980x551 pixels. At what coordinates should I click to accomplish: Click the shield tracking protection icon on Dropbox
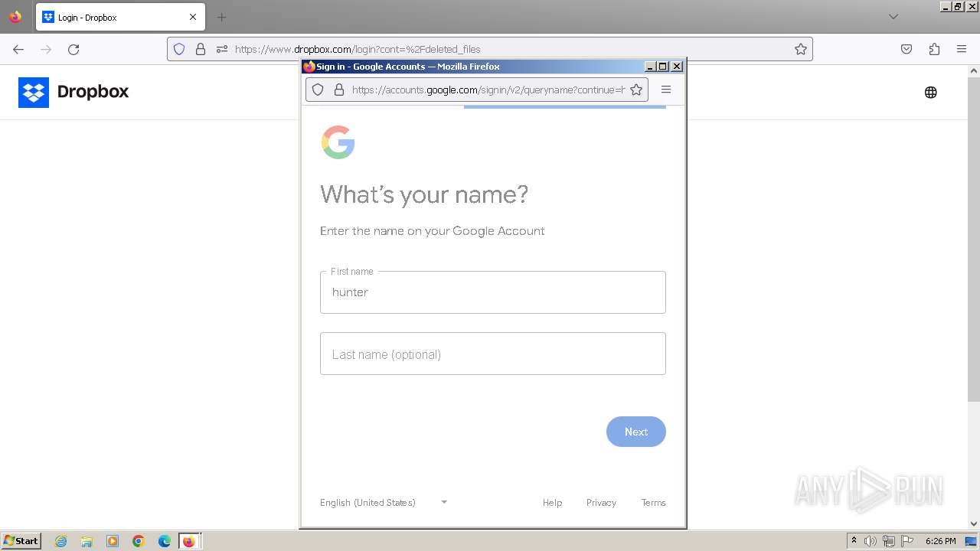tap(179, 49)
